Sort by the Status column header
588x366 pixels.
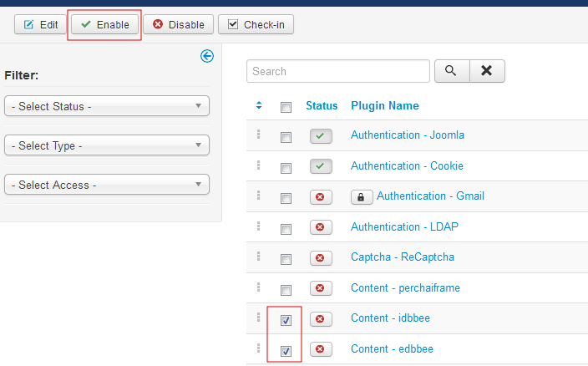(322, 106)
